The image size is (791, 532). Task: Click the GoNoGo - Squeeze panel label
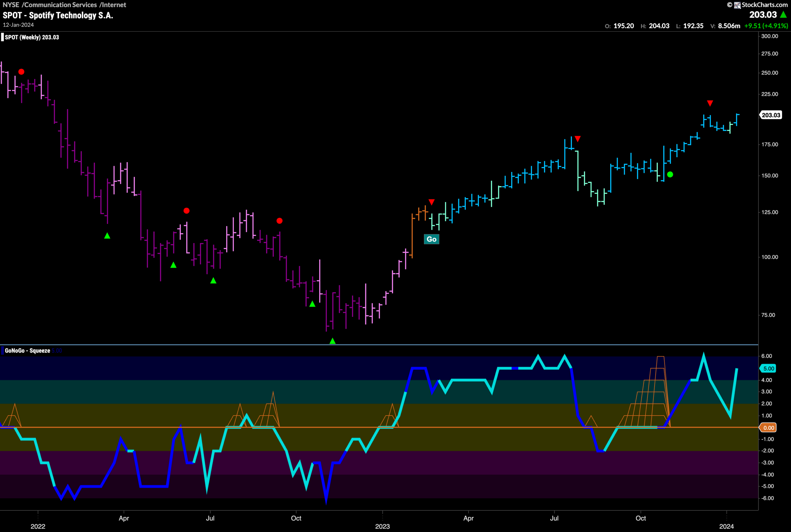[27, 350]
